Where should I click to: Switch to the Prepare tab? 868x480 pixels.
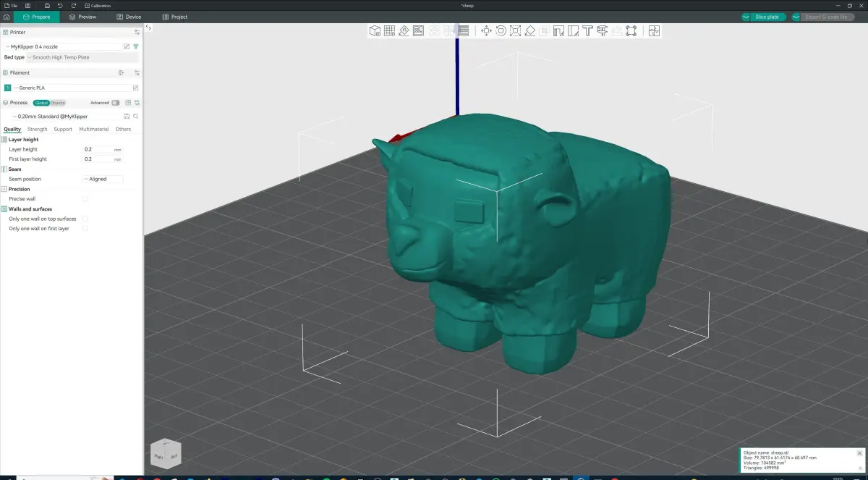[x=36, y=17]
